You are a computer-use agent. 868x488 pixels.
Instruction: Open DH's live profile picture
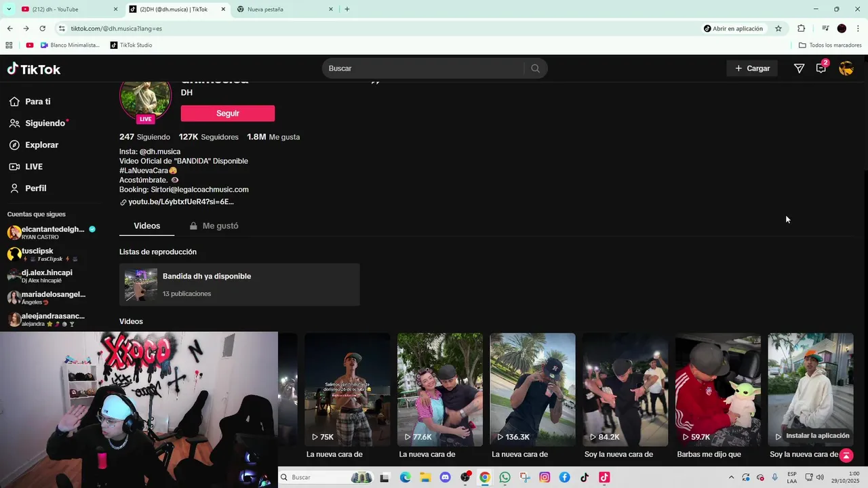pos(145,96)
